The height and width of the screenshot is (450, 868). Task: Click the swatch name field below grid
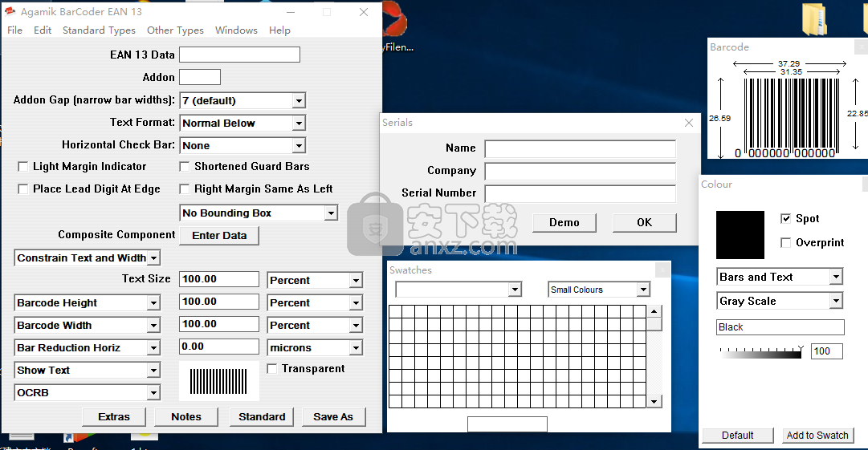pyautogui.click(x=507, y=424)
